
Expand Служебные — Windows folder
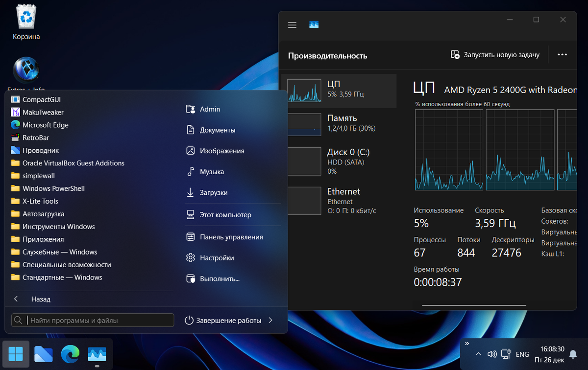[54, 252]
